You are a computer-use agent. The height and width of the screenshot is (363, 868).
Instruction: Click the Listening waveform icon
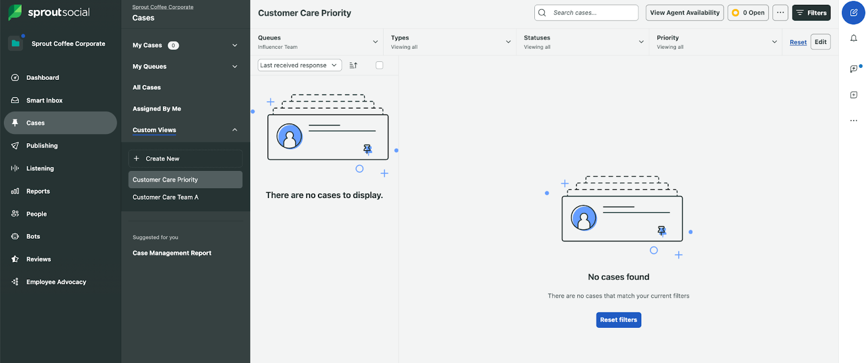point(15,169)
